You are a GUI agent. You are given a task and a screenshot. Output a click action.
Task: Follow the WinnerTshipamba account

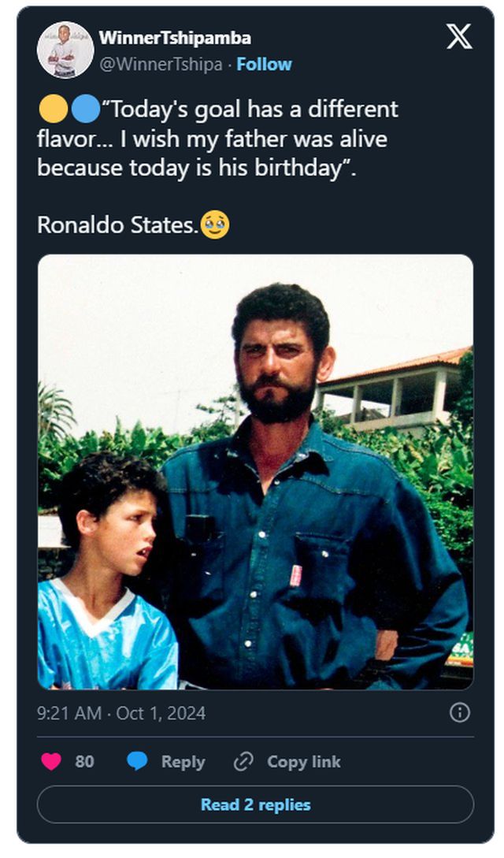264,65
